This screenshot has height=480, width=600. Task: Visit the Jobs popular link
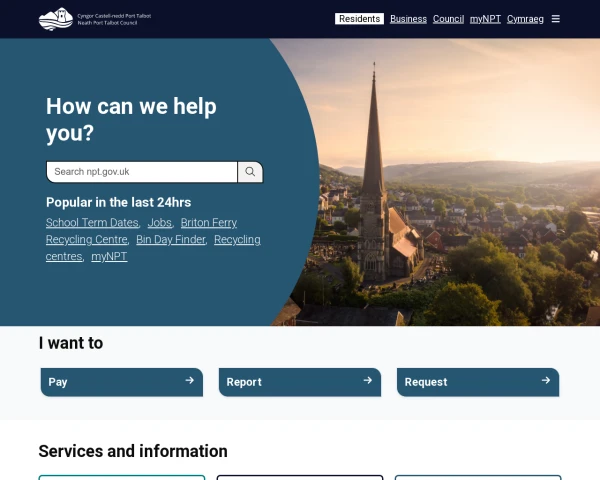click(159, 223)
